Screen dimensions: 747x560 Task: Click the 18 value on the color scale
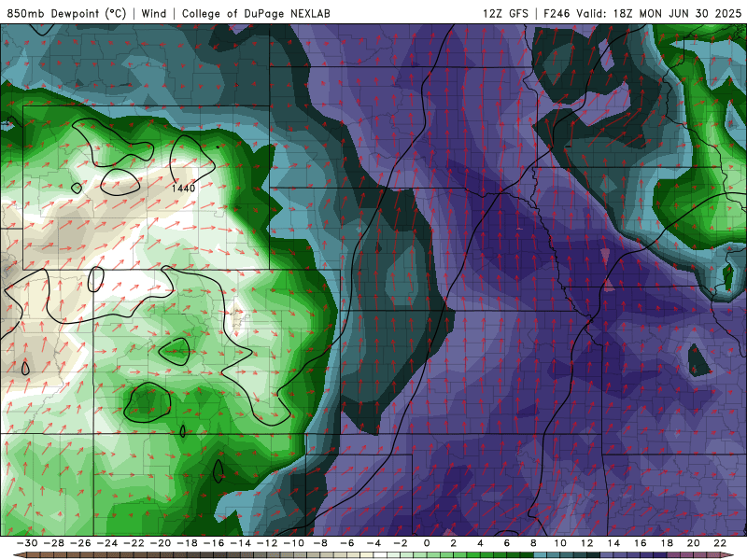pos(667,543)
